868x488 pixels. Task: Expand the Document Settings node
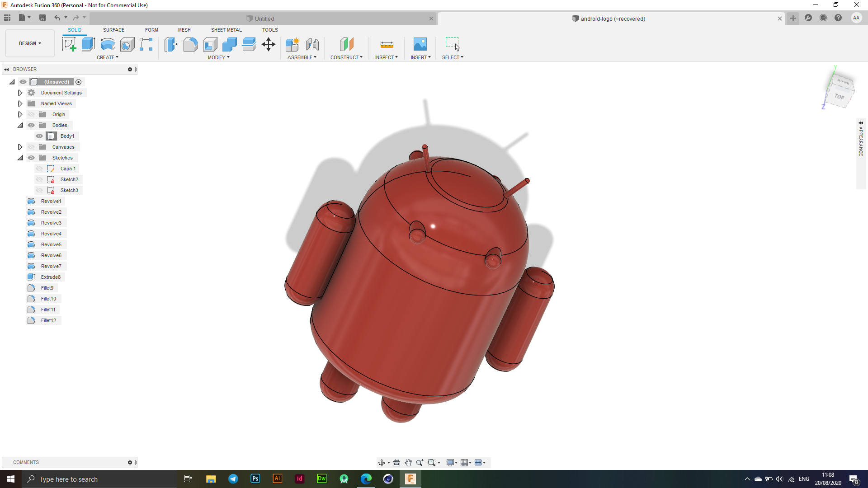(20, 93)
